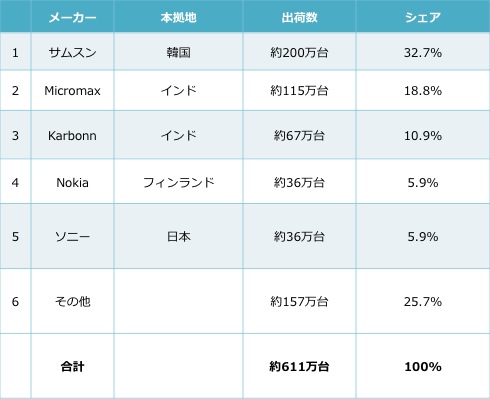
Task: Click the 出荷数 column header
Action: coord(299,17)
